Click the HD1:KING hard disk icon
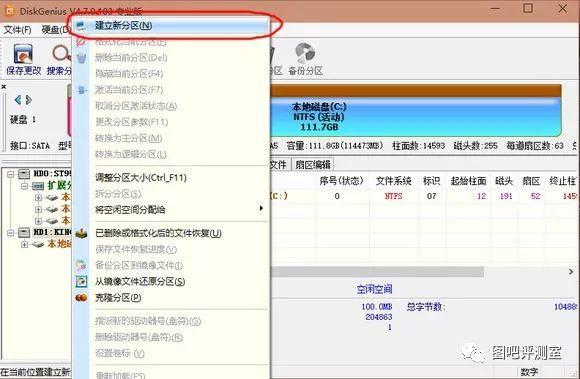The image size is (580, 379). [x=24, y=232]
